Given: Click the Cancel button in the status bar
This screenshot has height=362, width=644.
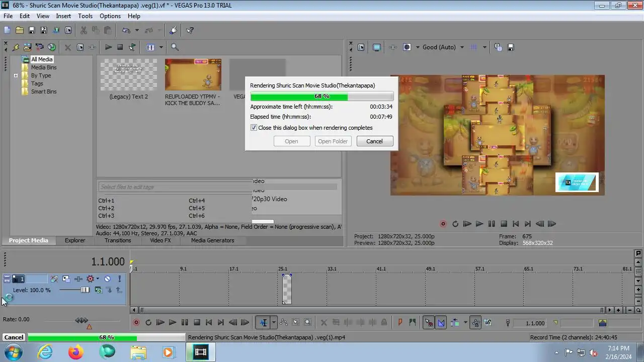Looking at the screenshot, I should click(14, 337).
